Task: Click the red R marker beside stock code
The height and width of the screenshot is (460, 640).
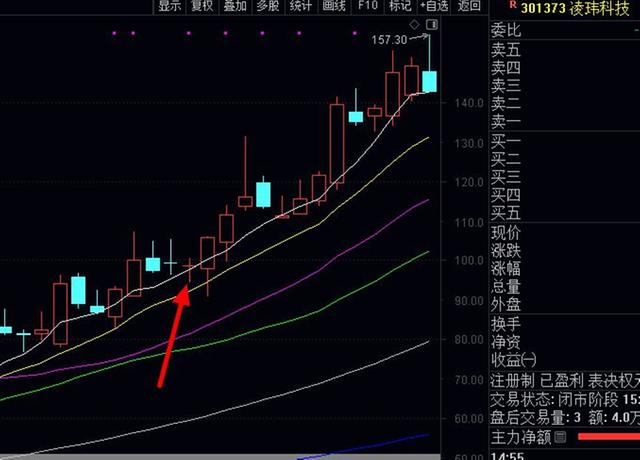Action: 513,5
